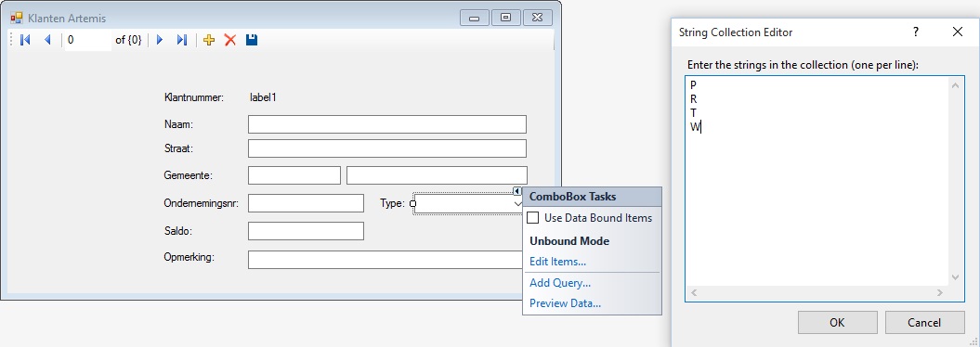980x347 pixels.
Task: Go to first record in navigator
Action: click(26, 40)
